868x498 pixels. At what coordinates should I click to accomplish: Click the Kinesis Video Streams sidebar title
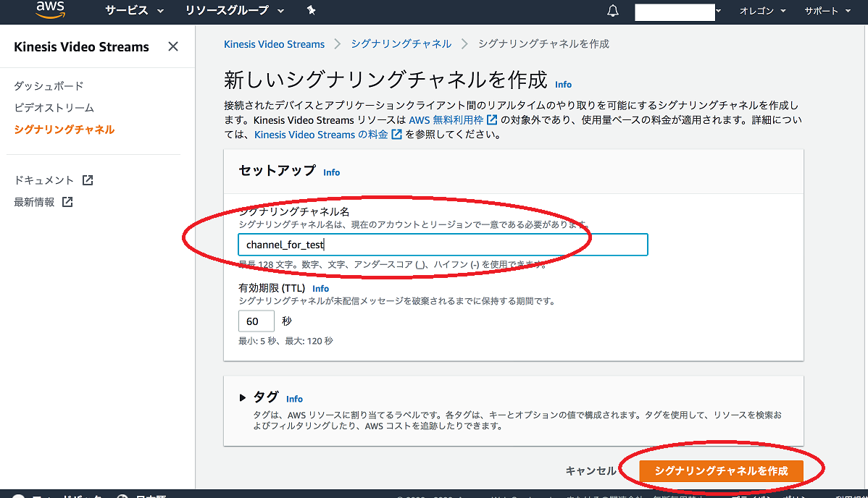(x=81, y=47)
